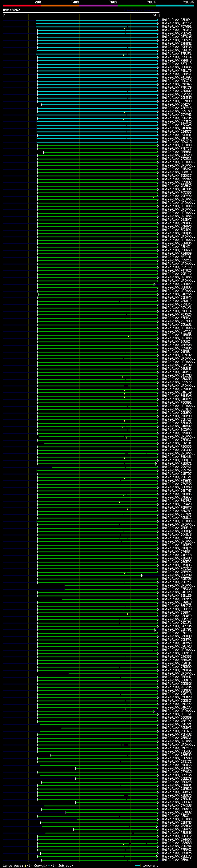The height and width of the screenshot is (868, 197).
Task: Click the UniRef100_C1BTD7 label
Action: click(x=176, y=474)
